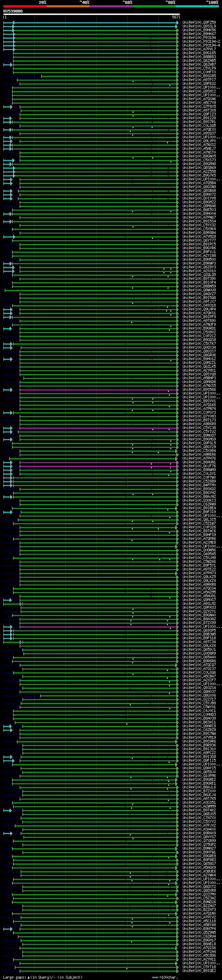The height and width of the screenshot is (980, 222).
Task: Click the purple alignment bar of B8AUN1
Action: [99, 463]
